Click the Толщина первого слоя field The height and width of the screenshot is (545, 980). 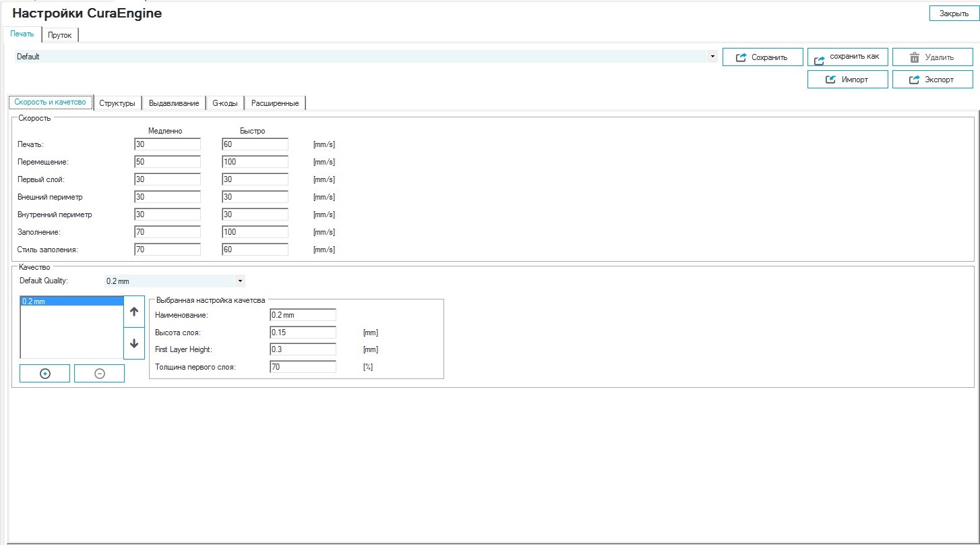pyautogui.click(x=303, y=367)
